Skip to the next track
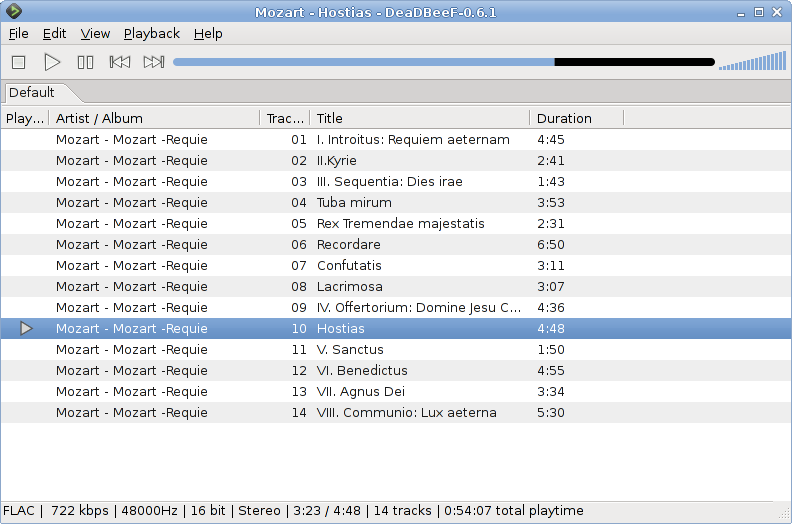Image resolution: width=793 pixels, height=524 pixels. (x=154, y=62)
